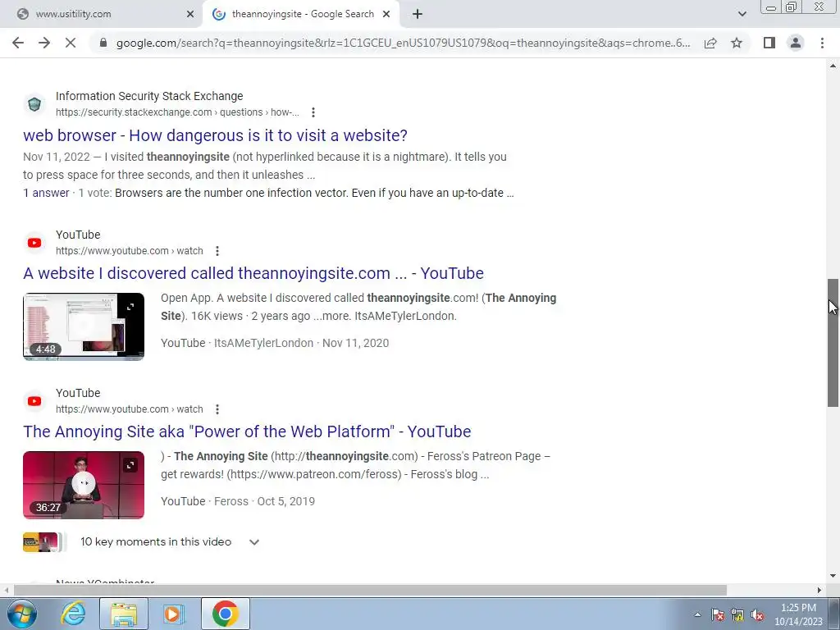Click the security.stackexchange.com URL text

[177, 112]
